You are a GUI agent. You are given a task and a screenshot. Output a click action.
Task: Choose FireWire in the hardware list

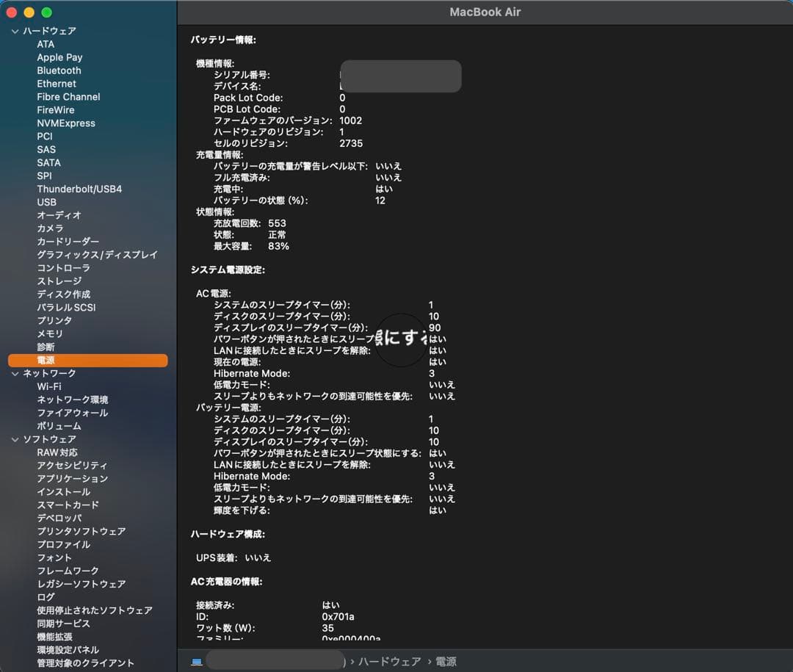tap(56, 110)
